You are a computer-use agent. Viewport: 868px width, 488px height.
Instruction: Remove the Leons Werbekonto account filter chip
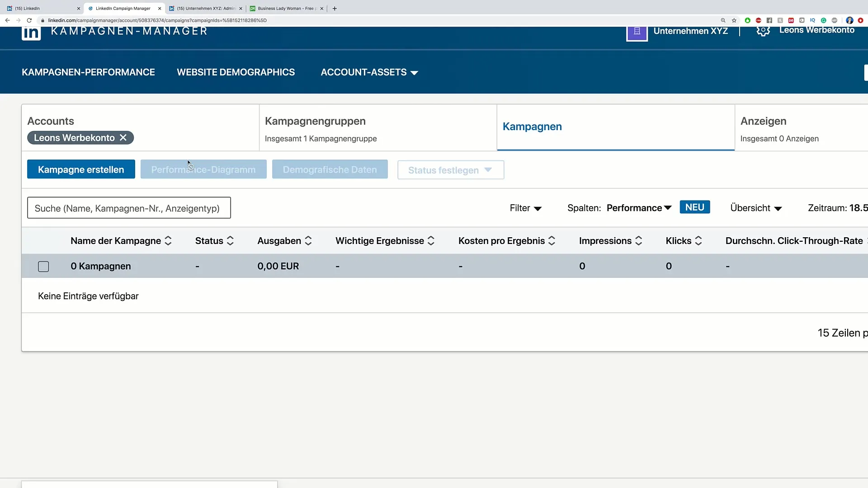(x=123, y=138)
